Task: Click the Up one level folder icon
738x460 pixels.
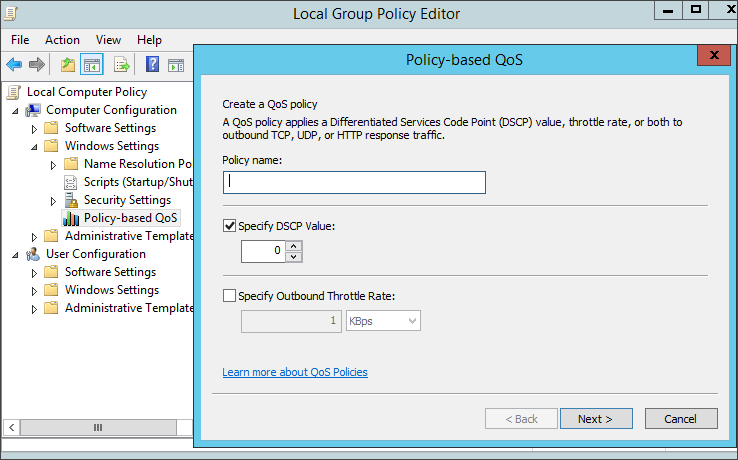Action: 67,65
